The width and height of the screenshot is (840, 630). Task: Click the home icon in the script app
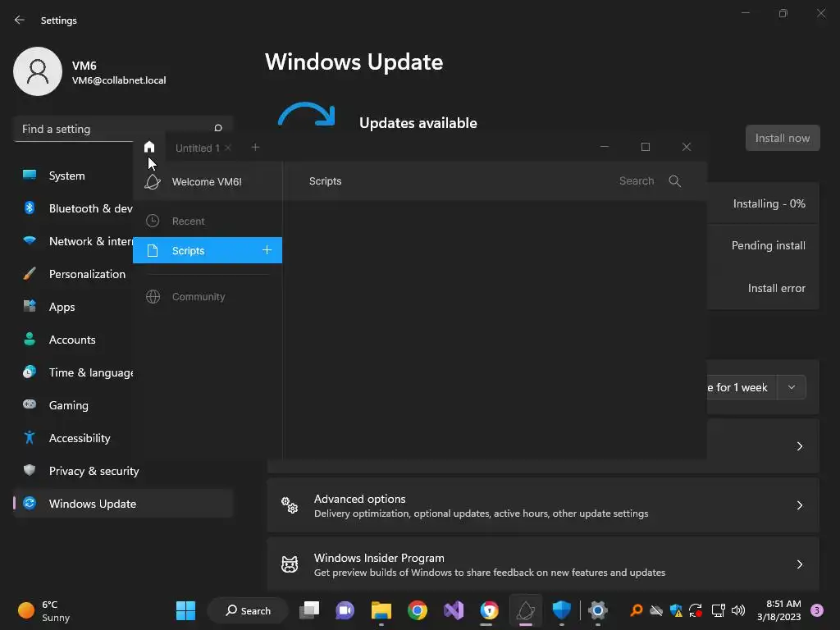point(149,147)
